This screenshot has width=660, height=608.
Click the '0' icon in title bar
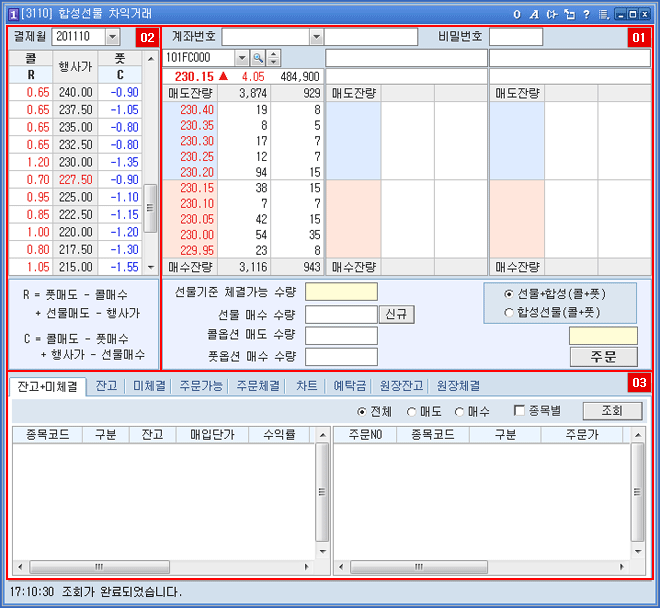517,14
